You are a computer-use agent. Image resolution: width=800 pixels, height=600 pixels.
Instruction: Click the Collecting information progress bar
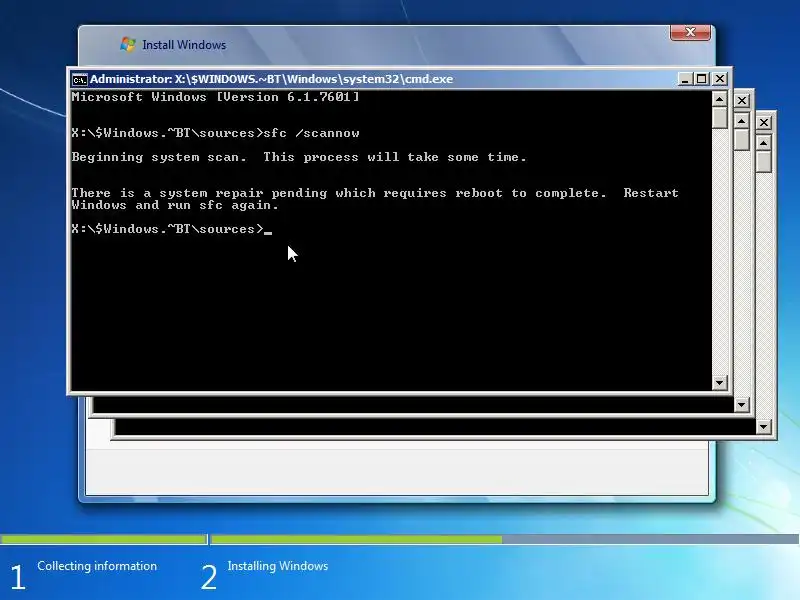tap(103, 539)
